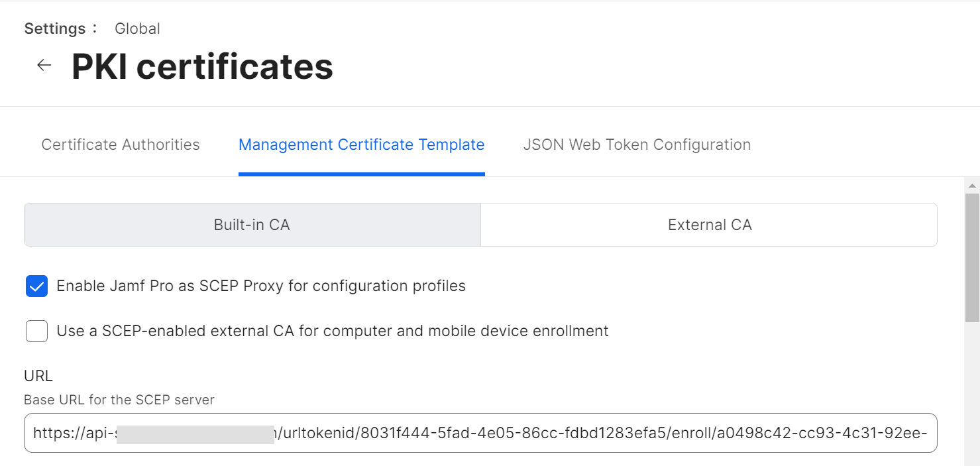Open the JSON Web Token Configuration tab
The image size is (980, 466).
coord(637,145)
